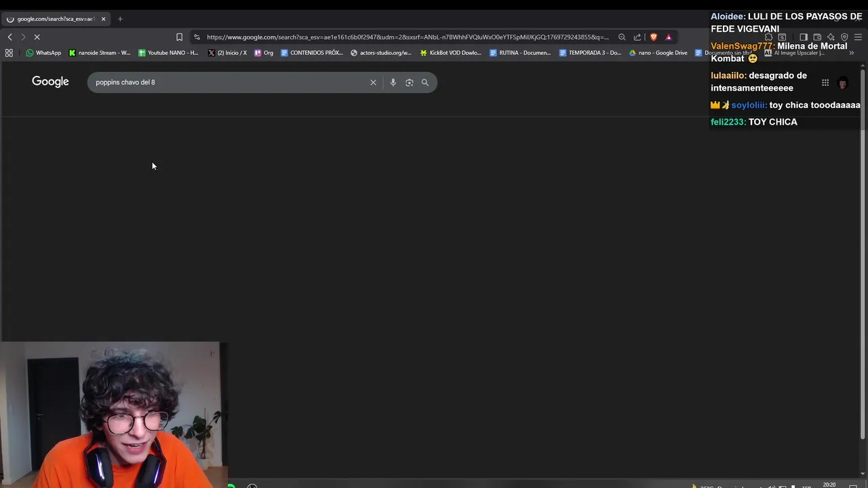Image resolution: width=868 pixels, height=488 pixels.
Task: Toggle the browser sidebar panel icon
Action: pos(804,37)
